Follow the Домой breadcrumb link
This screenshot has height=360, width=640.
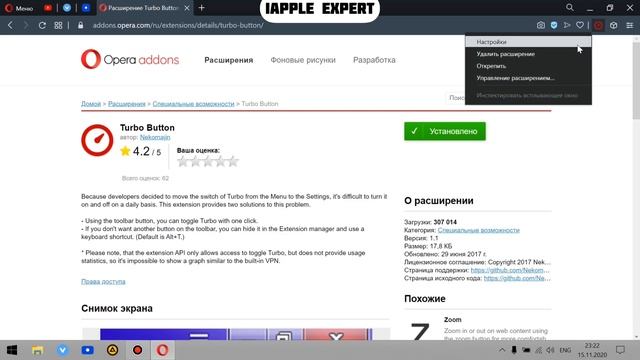point(91,104)
